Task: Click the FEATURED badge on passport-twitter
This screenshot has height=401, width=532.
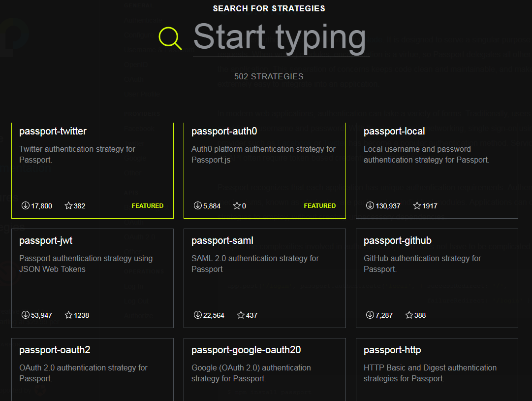Action: click(x=148, y=206)
